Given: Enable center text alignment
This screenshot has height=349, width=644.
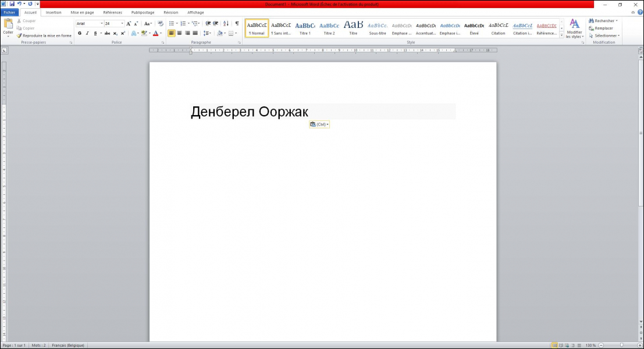Looking at the screenshot, I should point(179,34).
